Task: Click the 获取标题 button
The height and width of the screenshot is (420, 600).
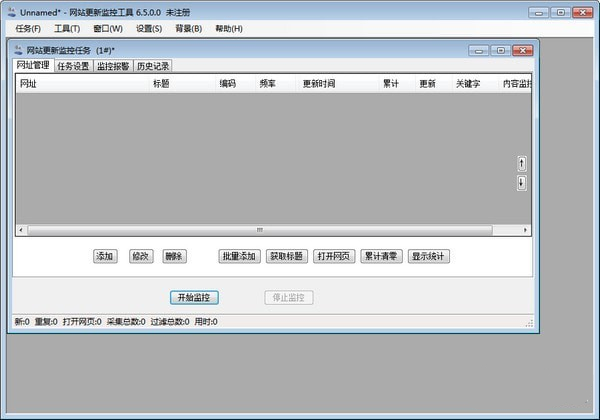Action: (287, 256)
